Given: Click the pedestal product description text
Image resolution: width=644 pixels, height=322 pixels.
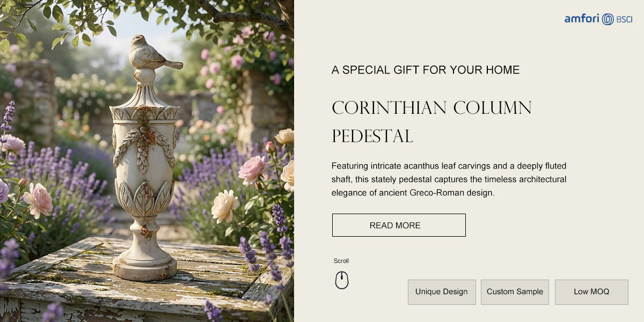Looking at the screenshot, I should (x=449, y=179).
